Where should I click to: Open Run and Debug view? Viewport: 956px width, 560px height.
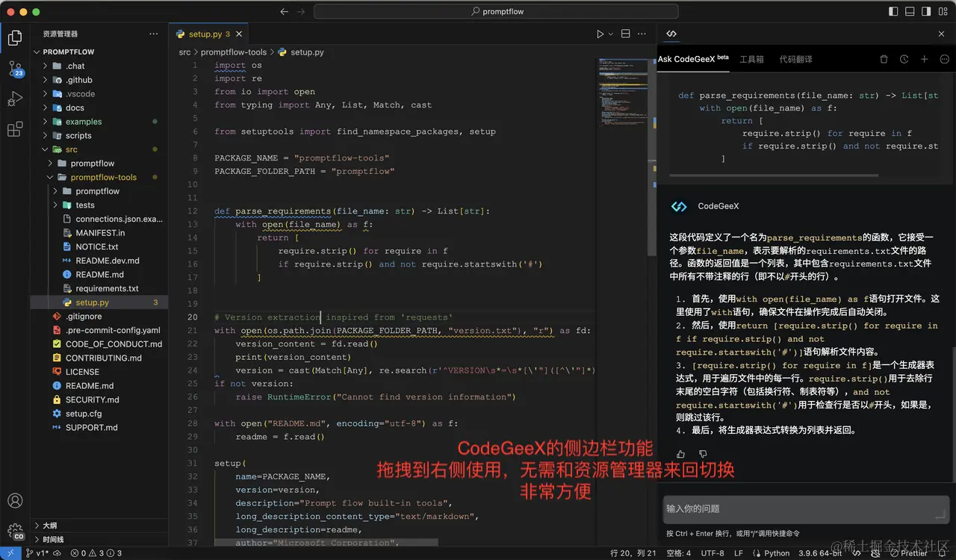click(x=15, y=99)
